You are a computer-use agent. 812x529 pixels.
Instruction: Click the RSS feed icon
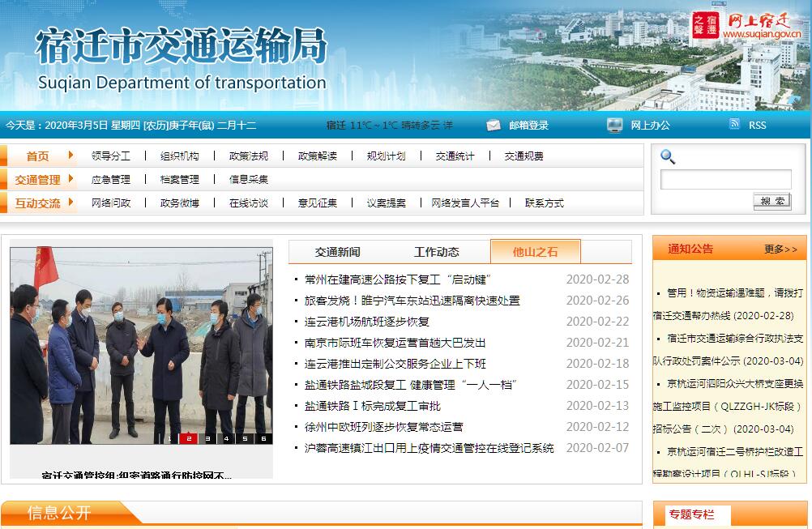click(734, 124)
